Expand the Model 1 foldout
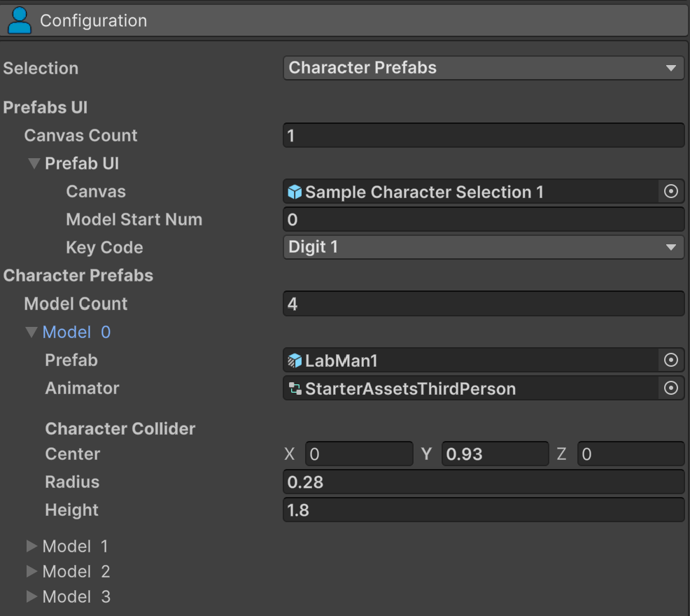Image resolution: width=690 pixels, height=616 pixels. pyautogui.click(x=31, y=546)
